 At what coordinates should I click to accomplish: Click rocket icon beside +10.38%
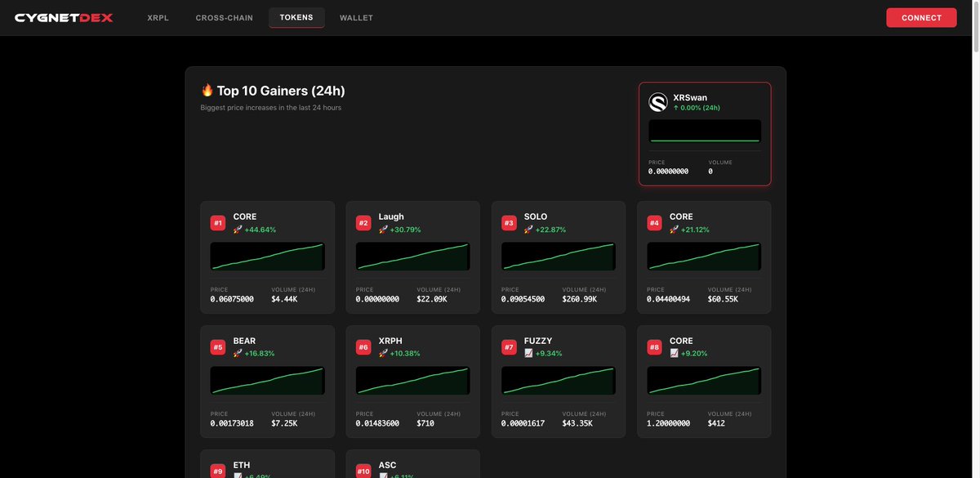click(383, 354)
